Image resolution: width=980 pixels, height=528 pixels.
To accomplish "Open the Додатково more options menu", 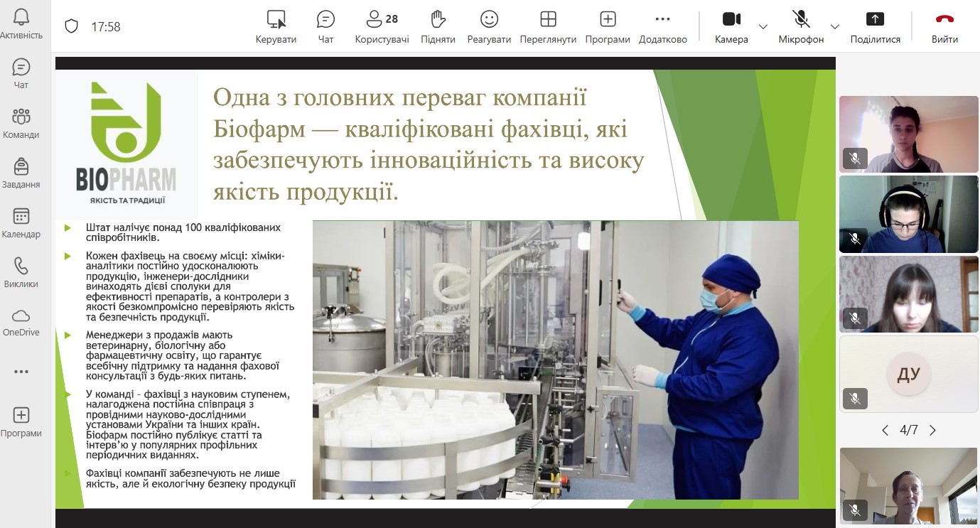I will [x=662, y=27].
